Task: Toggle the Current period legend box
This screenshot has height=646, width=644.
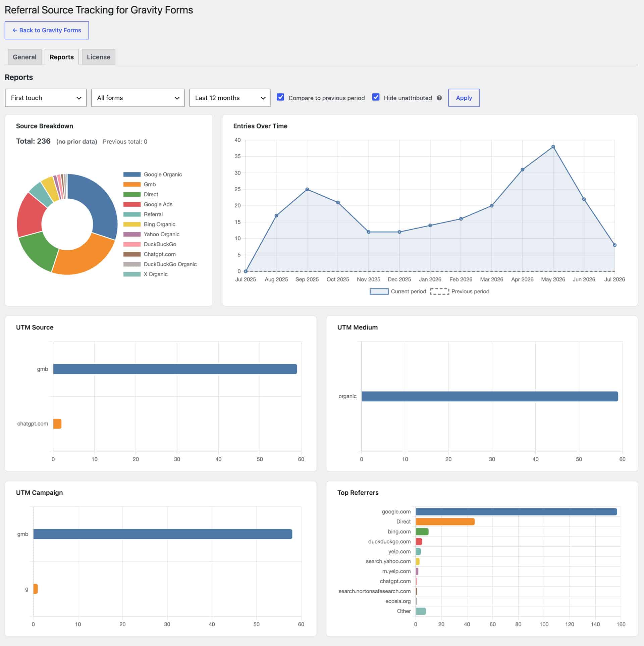Action: pos(379,292)
